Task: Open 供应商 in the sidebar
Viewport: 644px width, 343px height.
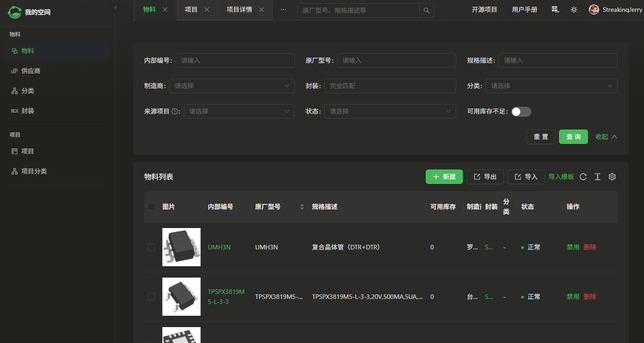Action: 57,71
